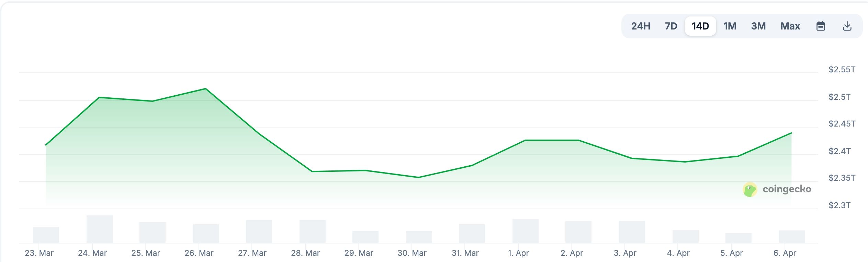Select the 24H time range

coord(641,26)
